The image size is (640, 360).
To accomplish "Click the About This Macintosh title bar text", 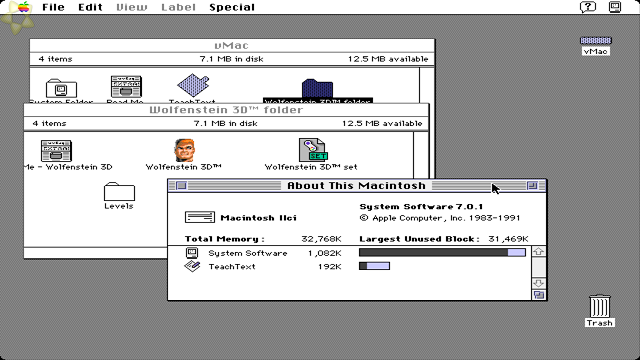I will [x=356, y=186].
